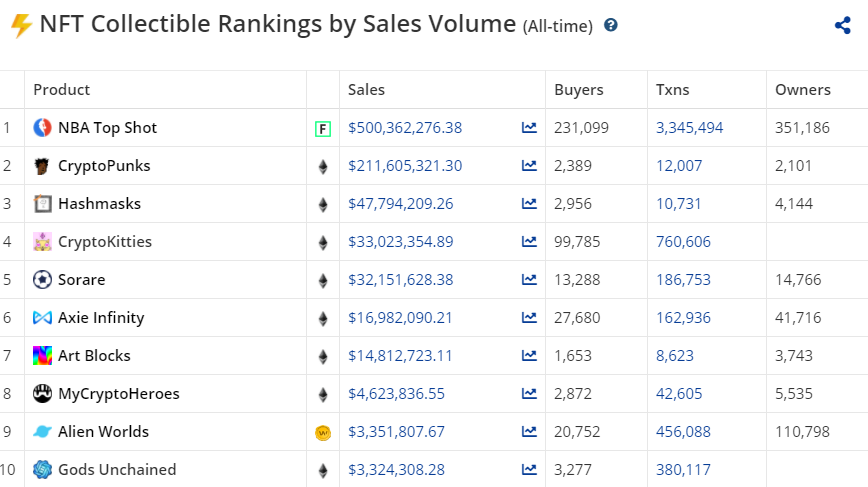Screen dimensions: 868x487
Task: Click sales value $16,982,090.21
Action: point(400,318)
